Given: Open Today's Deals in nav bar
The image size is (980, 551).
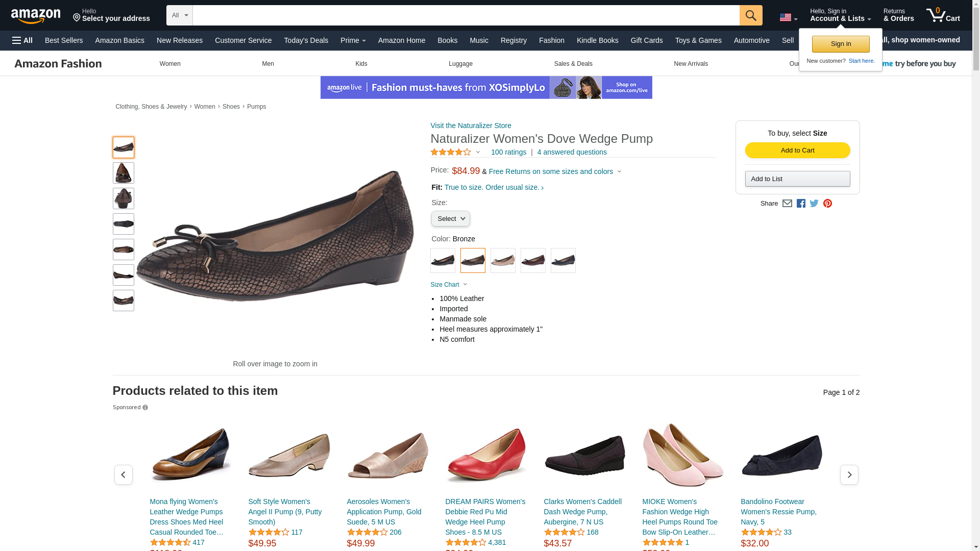Looking at the screenshot, I should coord(306,40).
